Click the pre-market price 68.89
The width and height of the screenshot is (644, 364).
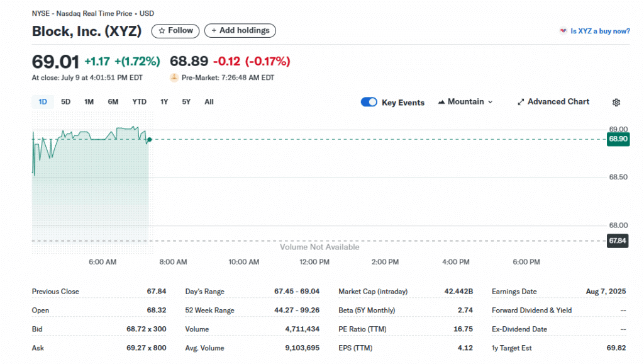pyautogui.click(x=189, y=61)
